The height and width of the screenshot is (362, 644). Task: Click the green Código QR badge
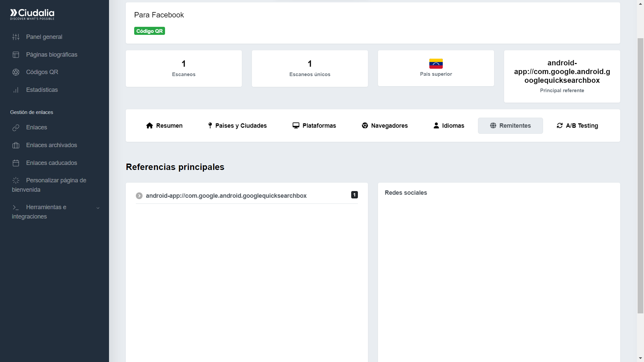[150, 31]
